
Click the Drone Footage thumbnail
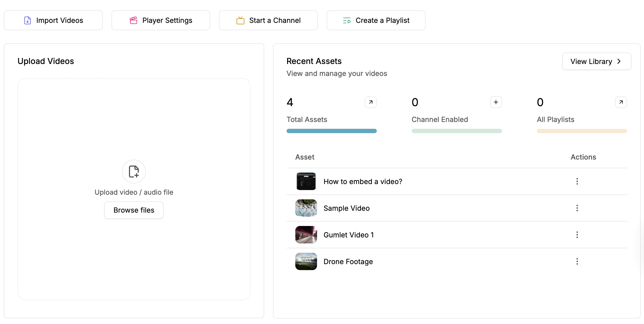(x=306, y=261)
